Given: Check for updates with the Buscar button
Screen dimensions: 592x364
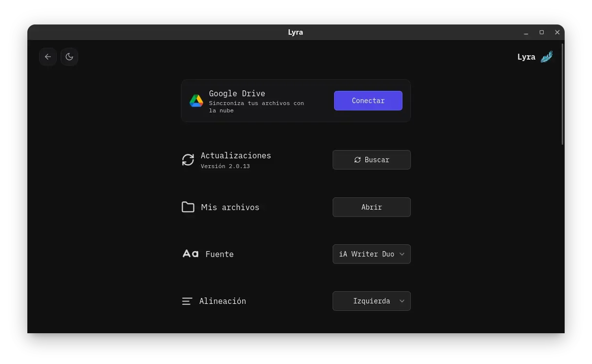Looking at the screenshot, I should tap(372, 160).
